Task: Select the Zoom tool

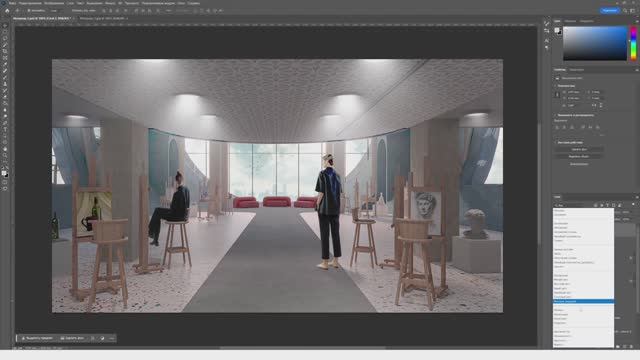Action: tap(5, 156)
